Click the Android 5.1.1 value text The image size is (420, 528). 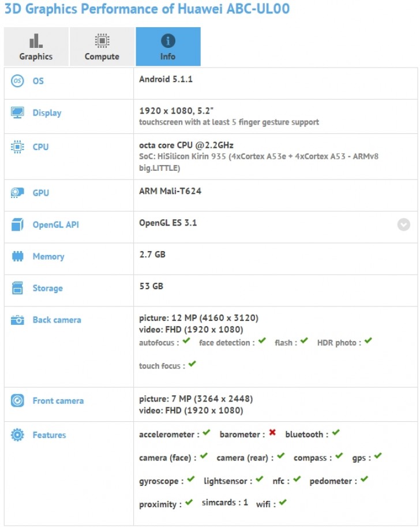pos(166,79)
